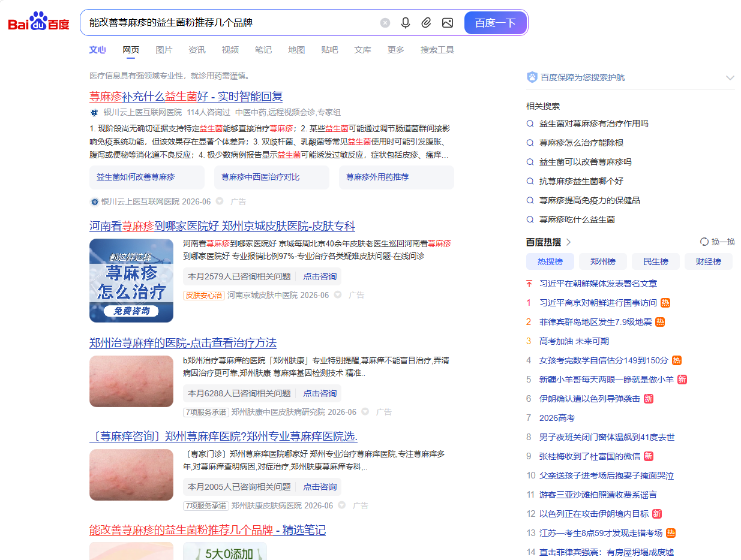
Task: Select the 财经榜 hot list tab
Action: [709, 261]
